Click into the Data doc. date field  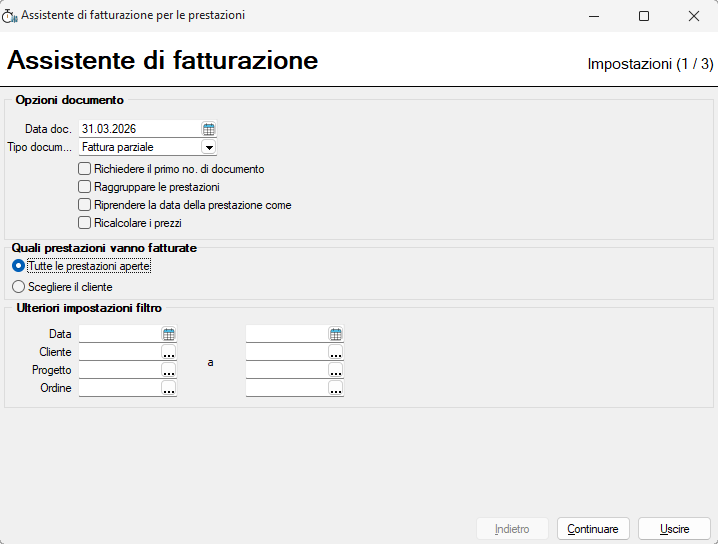click(139, 129)
